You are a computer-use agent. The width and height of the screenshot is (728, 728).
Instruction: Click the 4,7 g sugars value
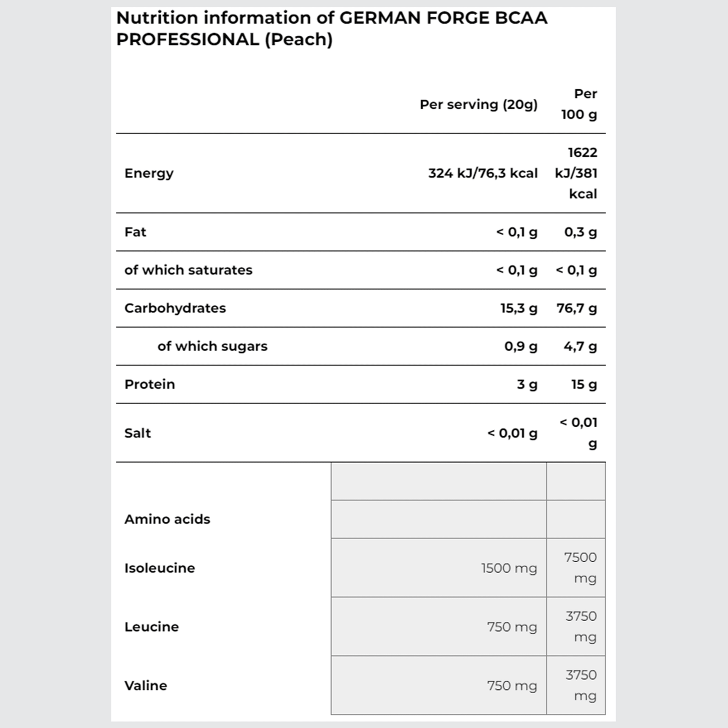click(580, 347)
